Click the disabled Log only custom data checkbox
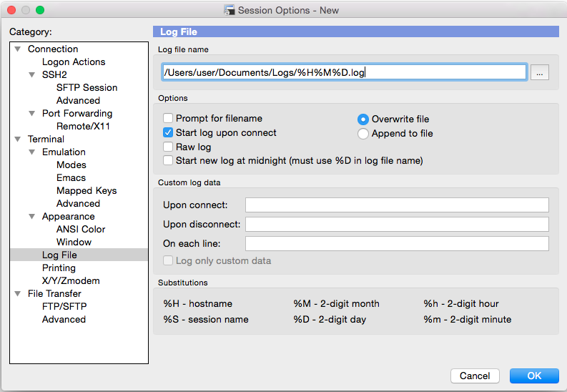567x392 pixels. coord(168,260)
